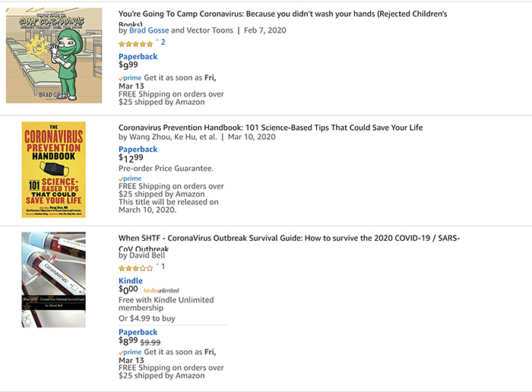532x392 pixels.
Task: Click three-star rating of David Bell book
Action: (x=135, y=268)
